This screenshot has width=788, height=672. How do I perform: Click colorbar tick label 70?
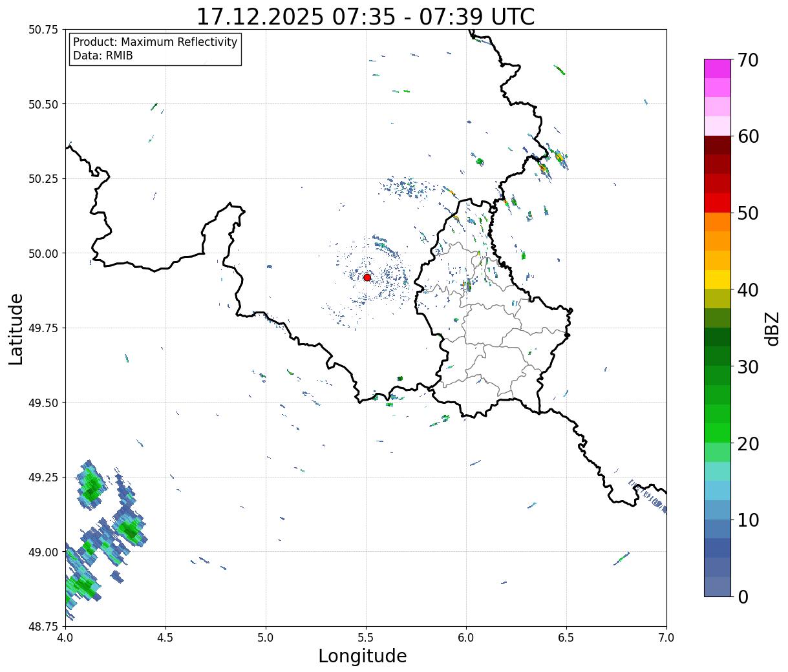click(x=748, y=60)
